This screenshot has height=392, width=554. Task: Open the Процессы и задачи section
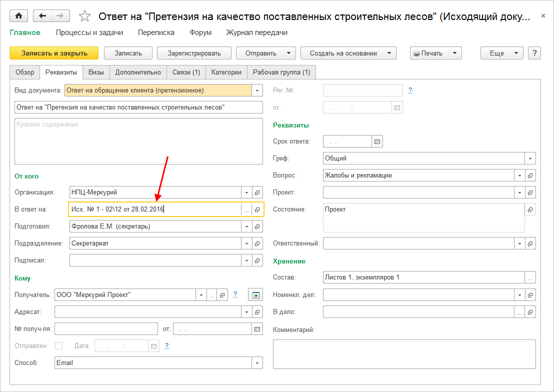[x=89, y=32]
